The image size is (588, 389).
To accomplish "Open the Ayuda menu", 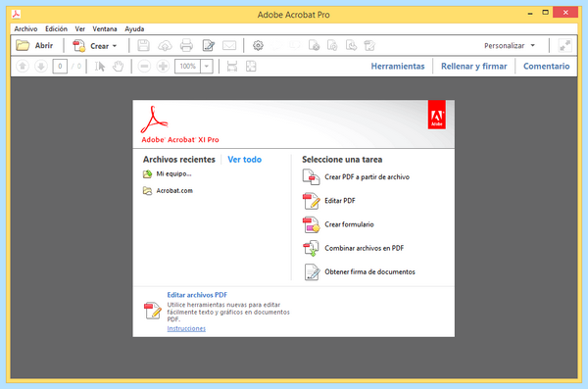I will pos(134,28).
